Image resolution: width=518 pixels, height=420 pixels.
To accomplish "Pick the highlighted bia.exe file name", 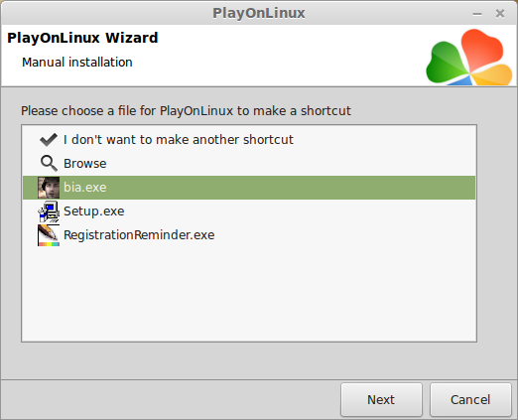I will pyautogui.click(x=85, y=188).
